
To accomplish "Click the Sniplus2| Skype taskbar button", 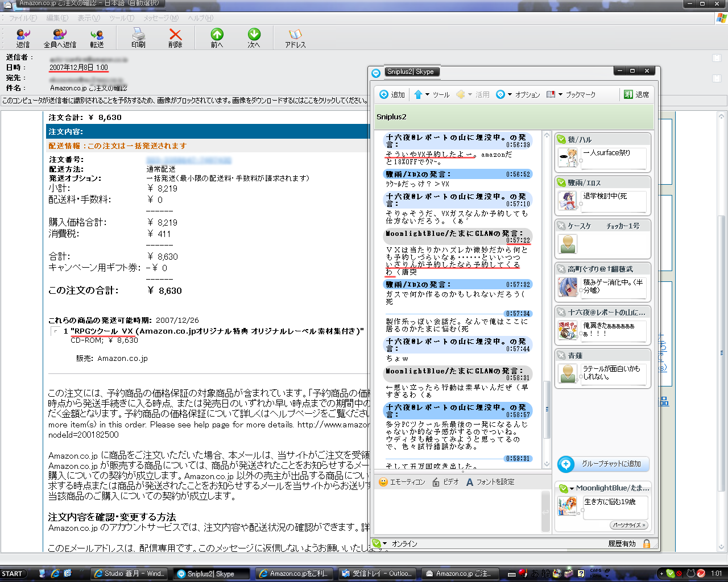I will pos(210,573).
